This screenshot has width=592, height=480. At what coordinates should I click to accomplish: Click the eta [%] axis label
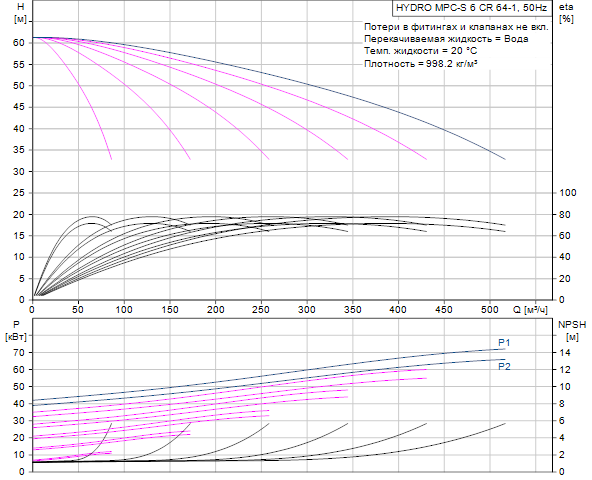(566, 13)
